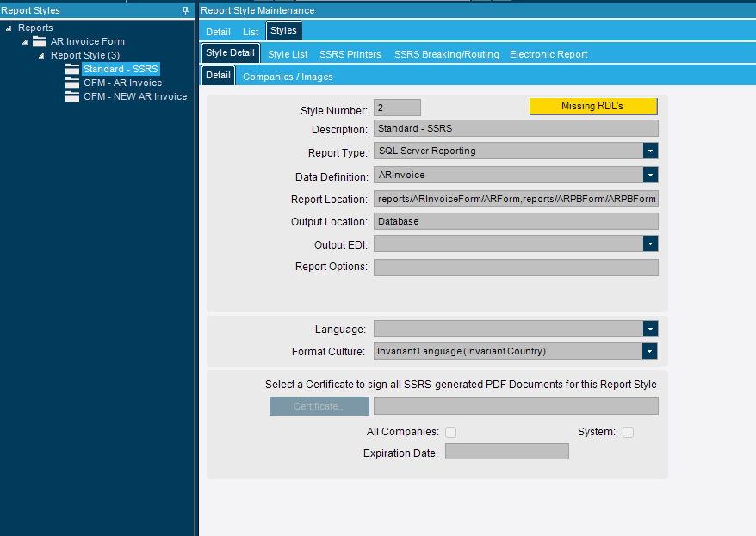Click the pin icon in Report Styles panel

tap(185, 10)
